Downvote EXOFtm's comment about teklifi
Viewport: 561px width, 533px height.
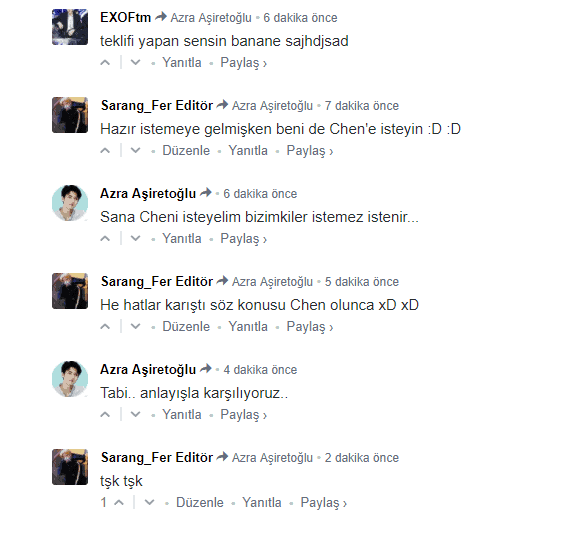click(135, 63)
